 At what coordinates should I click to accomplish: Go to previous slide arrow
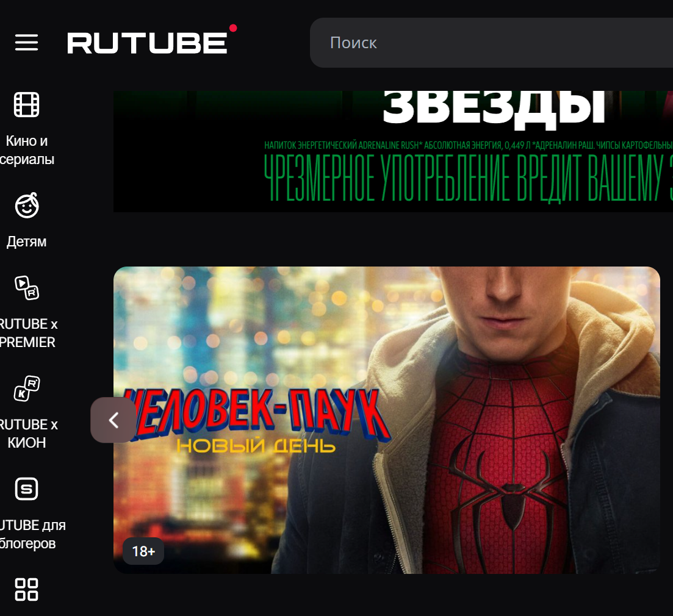coord(113,420)
